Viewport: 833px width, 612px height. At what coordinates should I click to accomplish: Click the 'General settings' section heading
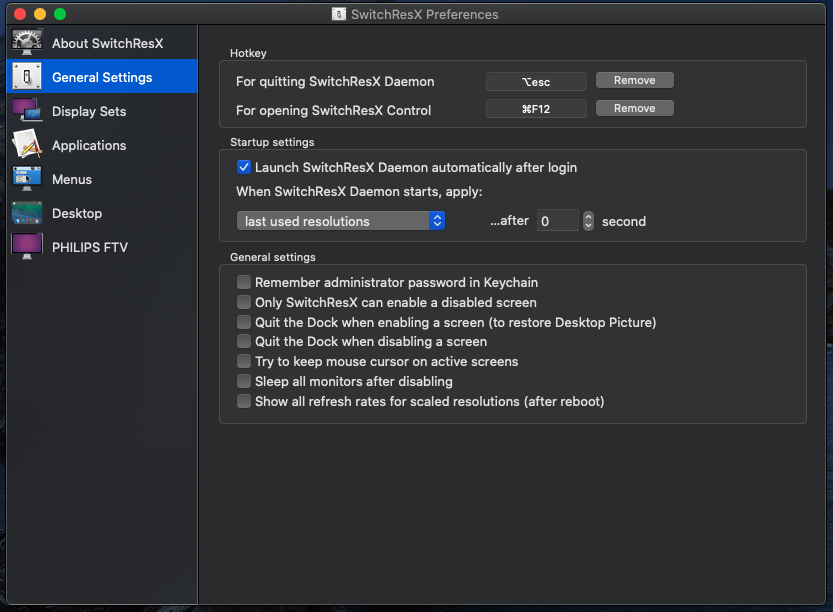273,257
